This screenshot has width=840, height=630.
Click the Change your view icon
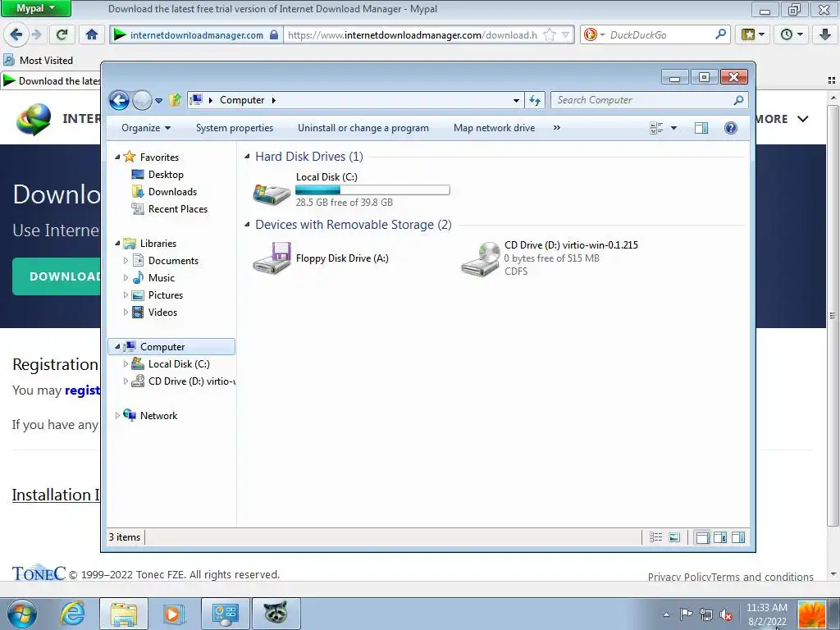656,128
